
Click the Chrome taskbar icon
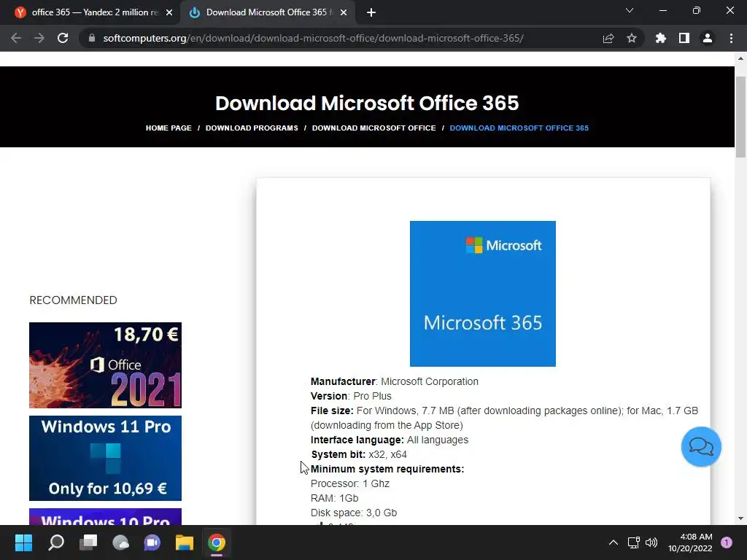[x=216, y=542]
